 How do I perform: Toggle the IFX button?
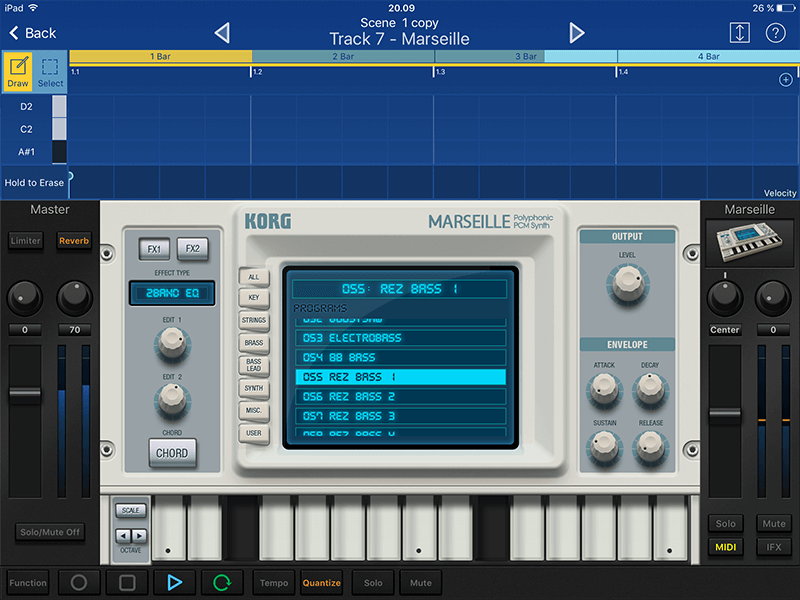tap(773, 547)
